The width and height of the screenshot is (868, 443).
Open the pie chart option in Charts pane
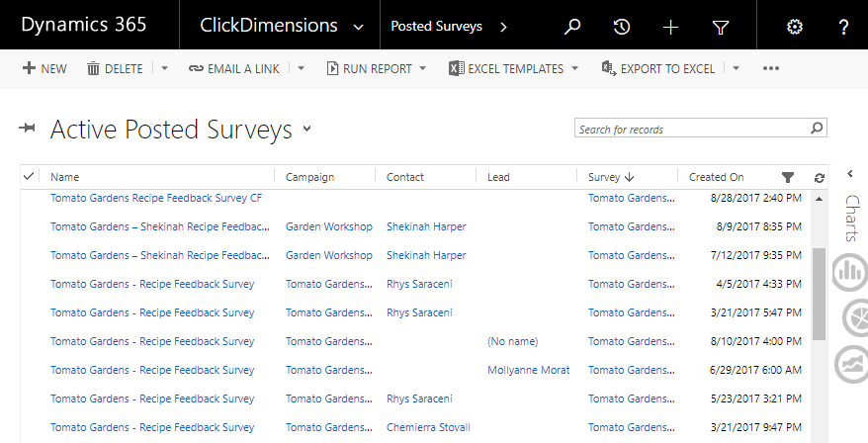click(855, 317)
